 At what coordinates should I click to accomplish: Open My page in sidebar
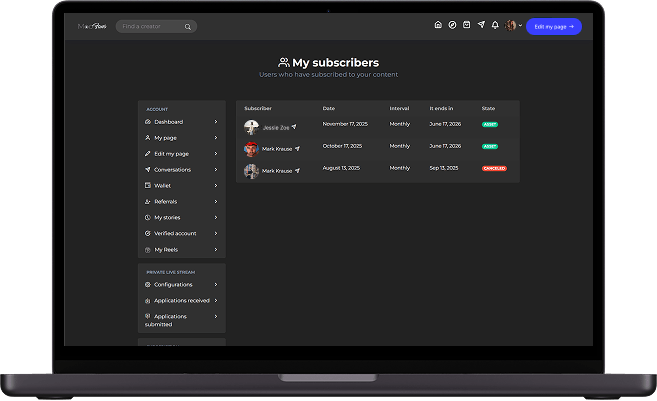click(x=181, y=138)
